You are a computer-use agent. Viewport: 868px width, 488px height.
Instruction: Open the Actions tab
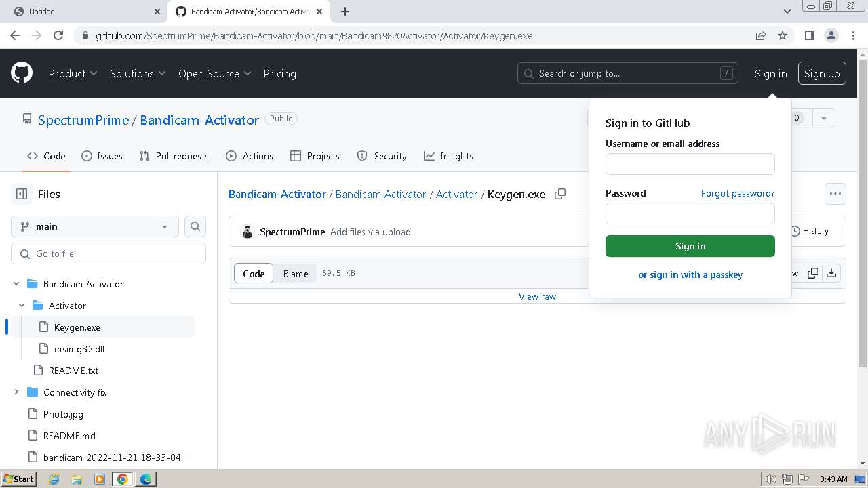tap(250, 156)
